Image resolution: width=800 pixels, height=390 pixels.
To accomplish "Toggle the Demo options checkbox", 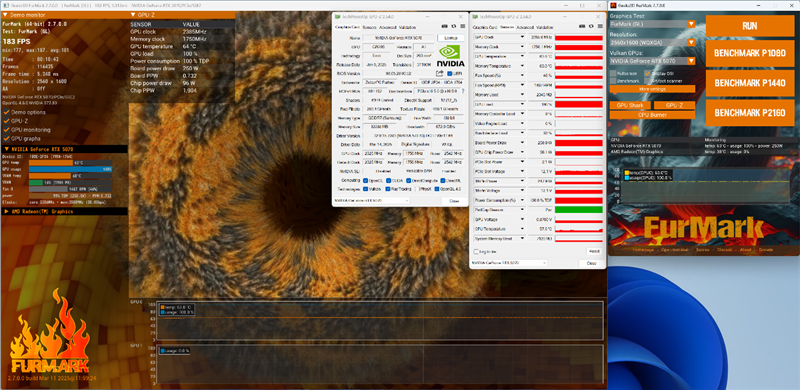I will 7,112.
